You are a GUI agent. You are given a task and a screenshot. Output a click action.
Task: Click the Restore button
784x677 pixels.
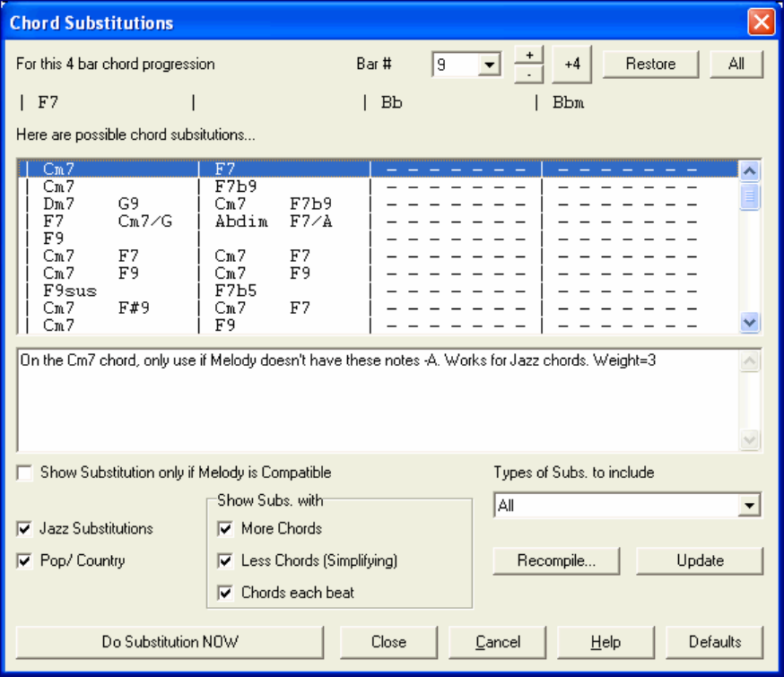pyautogui.click(x=650, y=64)
